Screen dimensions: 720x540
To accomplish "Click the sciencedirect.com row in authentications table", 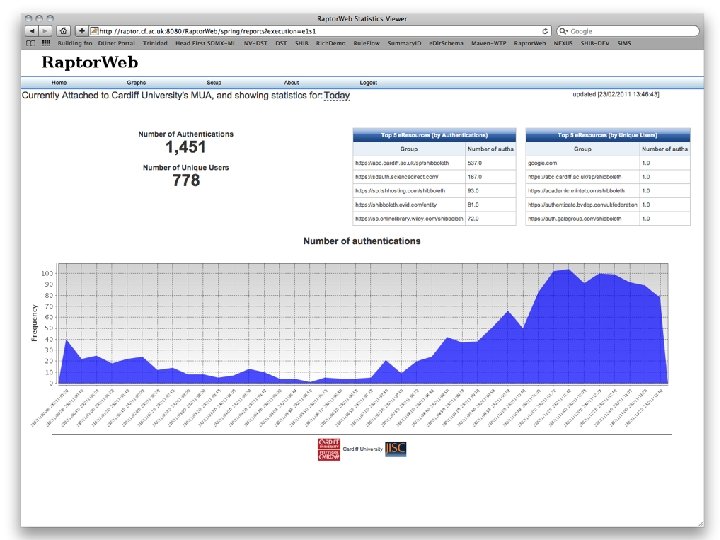I will tap(434, 177).
